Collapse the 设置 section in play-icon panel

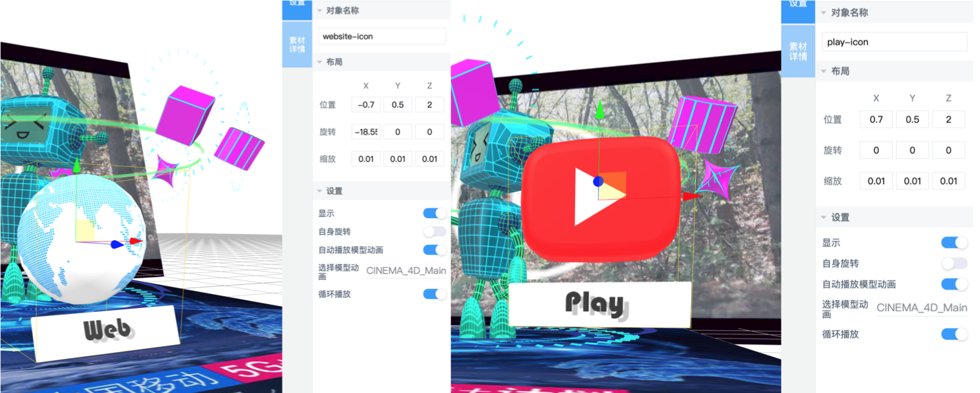(824, 217)
